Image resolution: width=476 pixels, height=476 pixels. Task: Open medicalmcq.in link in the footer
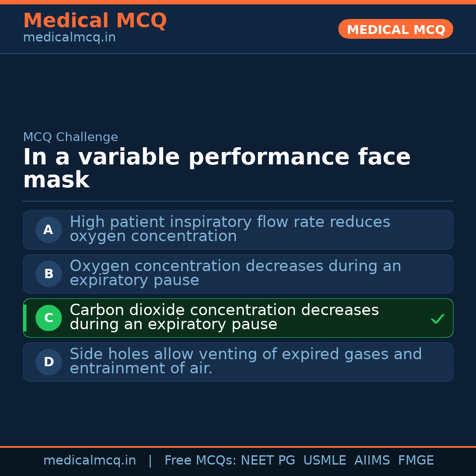click(89, 461)
